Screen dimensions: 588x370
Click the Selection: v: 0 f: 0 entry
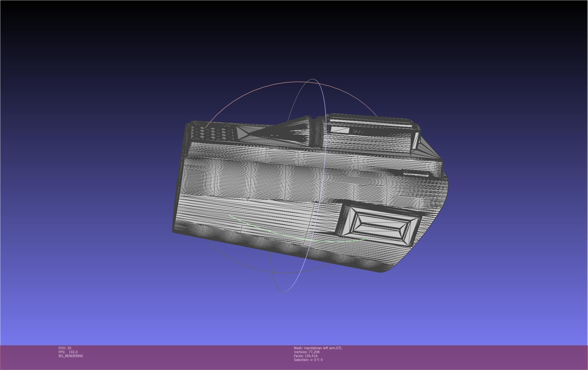pyautogui.click(x=308, y=360)
